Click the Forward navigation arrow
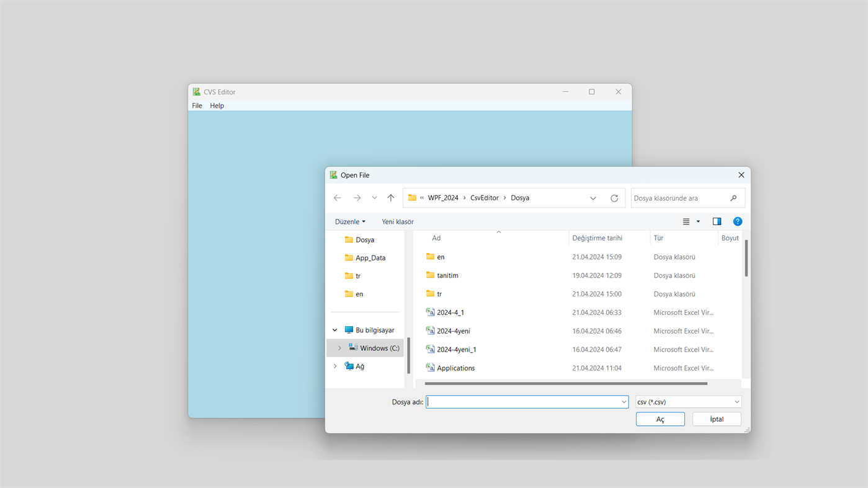 coord(357,198)
